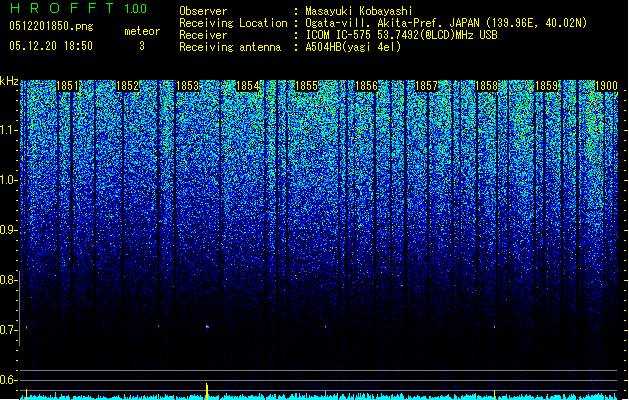Click the meteor count label

click(142, 31)
